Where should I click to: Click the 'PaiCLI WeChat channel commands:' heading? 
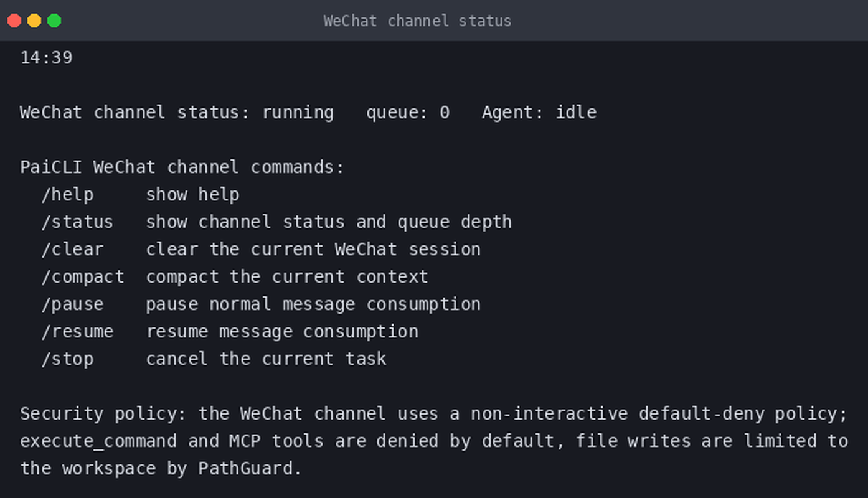(x=182, y=167)
